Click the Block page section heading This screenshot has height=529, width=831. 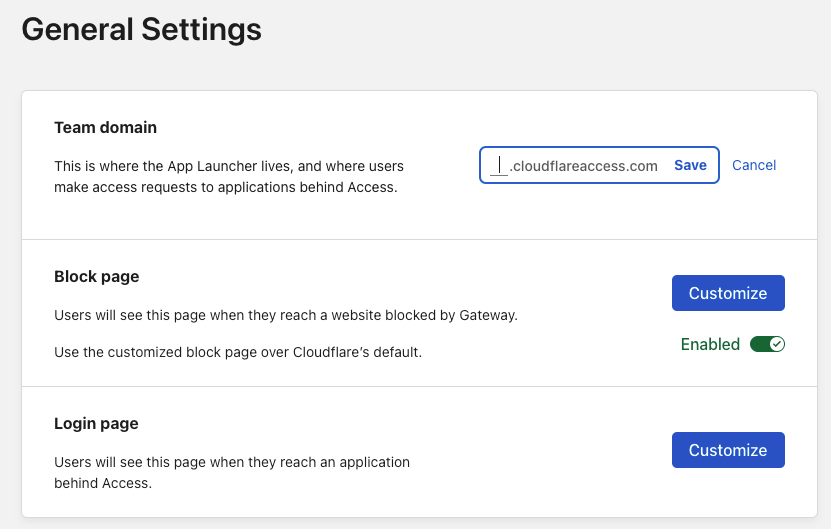click(x=96, y=276)
